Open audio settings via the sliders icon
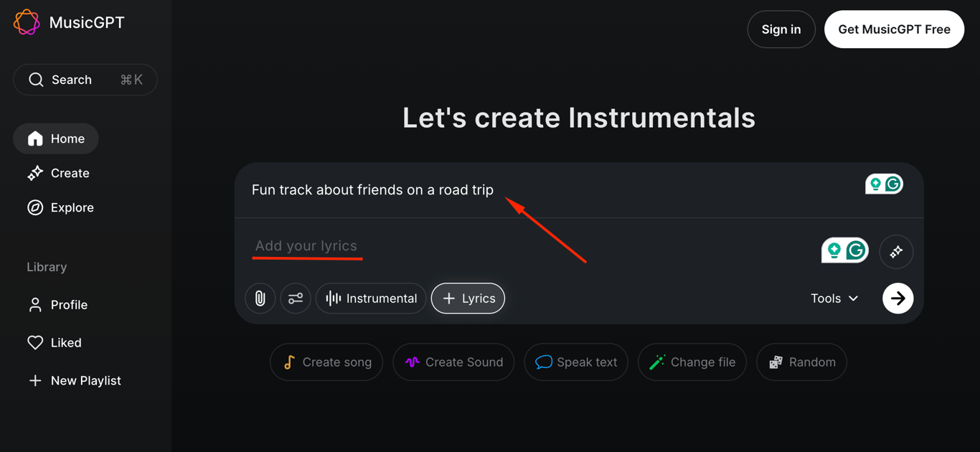Viewport: 980px width, 452px height. 296,298
